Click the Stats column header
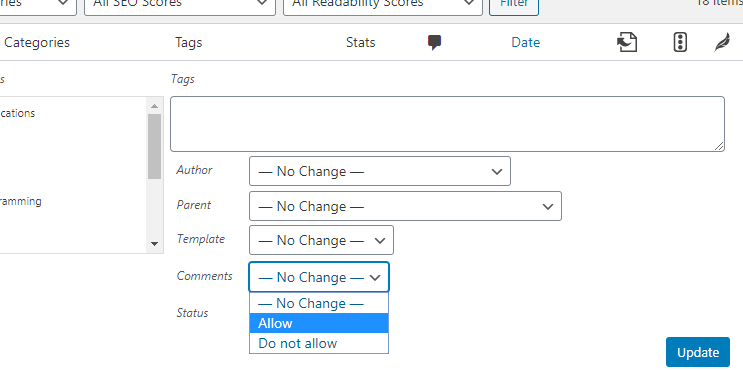743x370 pixels. (361, 43)
